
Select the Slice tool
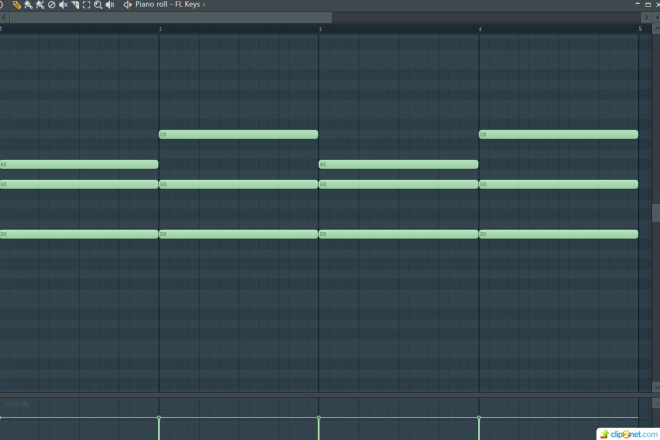tap(75, 5)
